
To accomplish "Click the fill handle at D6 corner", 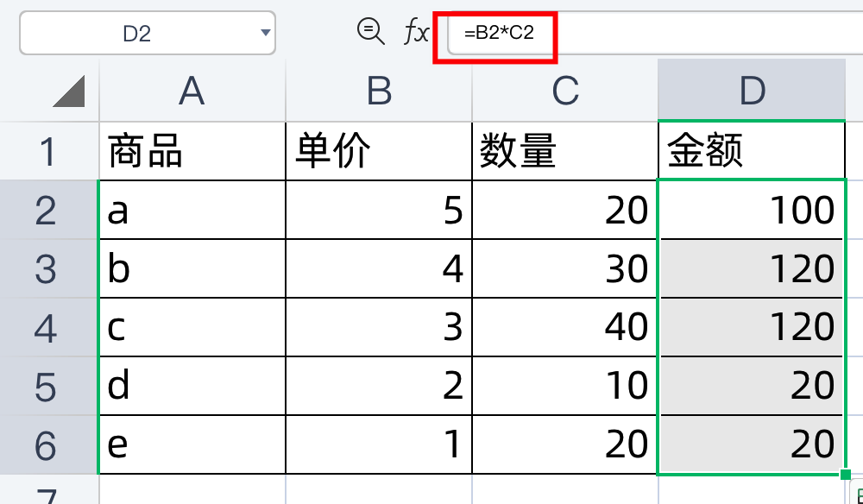I will 845,475.
